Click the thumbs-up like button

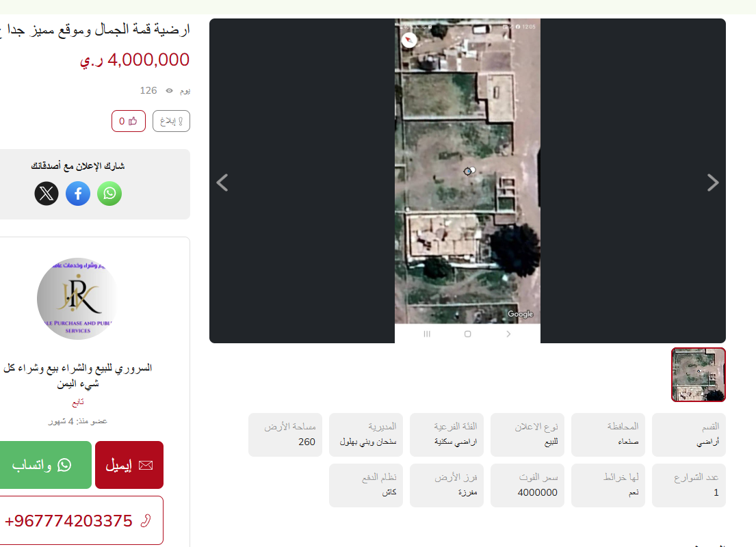[128, 121]
